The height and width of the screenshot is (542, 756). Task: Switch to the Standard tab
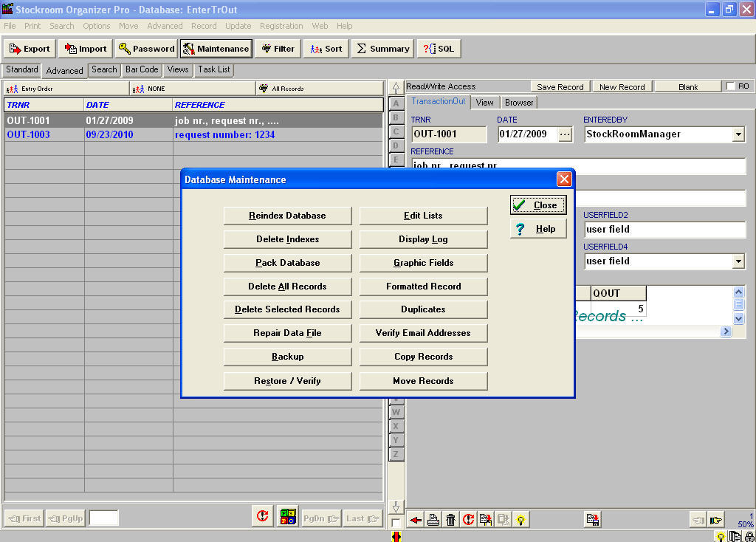pyautogui.click(x=21, y=69)
